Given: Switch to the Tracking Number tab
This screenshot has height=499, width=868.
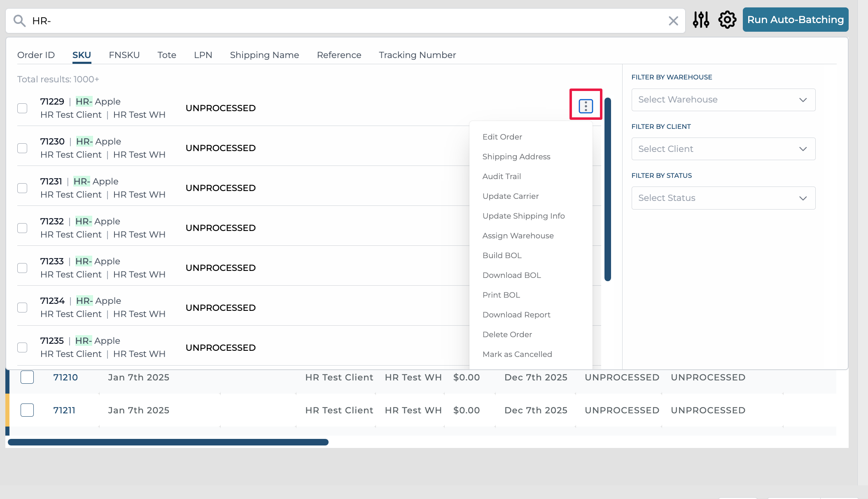Looking at the screenshot, I should coord(417,55).
